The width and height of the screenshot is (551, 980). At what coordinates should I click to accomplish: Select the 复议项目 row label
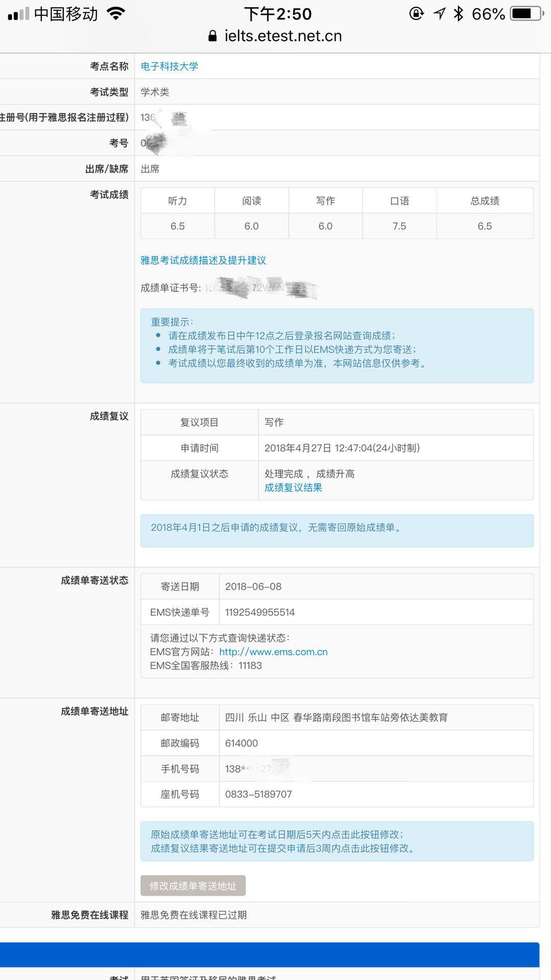199,422
